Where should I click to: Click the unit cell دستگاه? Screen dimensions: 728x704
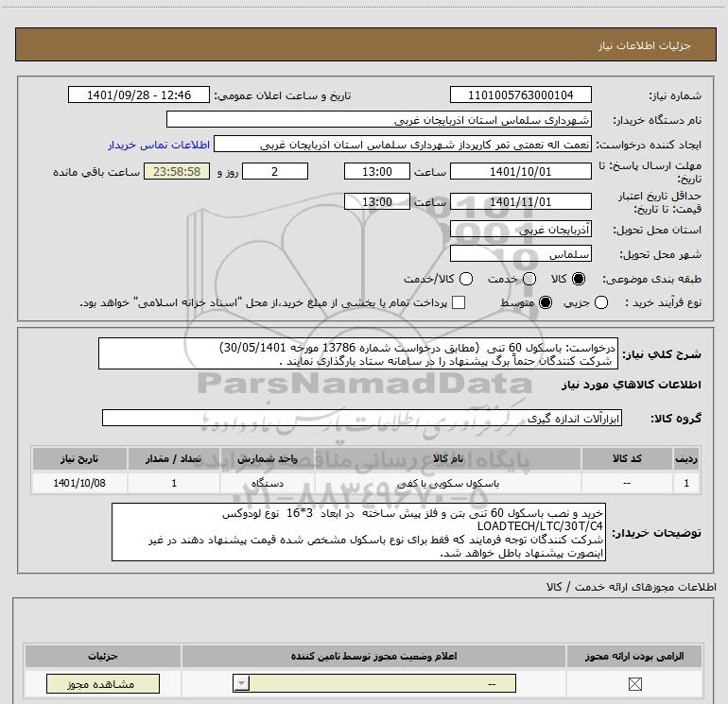click(268, 483)
